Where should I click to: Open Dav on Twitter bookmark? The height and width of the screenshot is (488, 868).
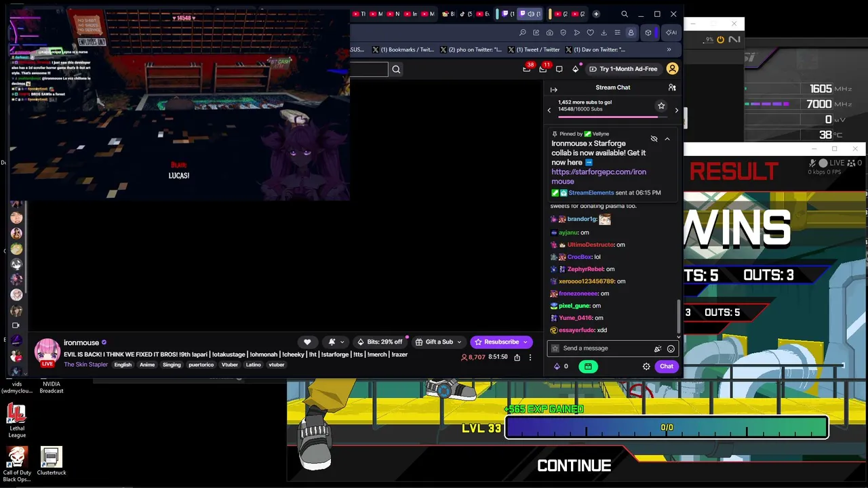click(x=595, y=49)
